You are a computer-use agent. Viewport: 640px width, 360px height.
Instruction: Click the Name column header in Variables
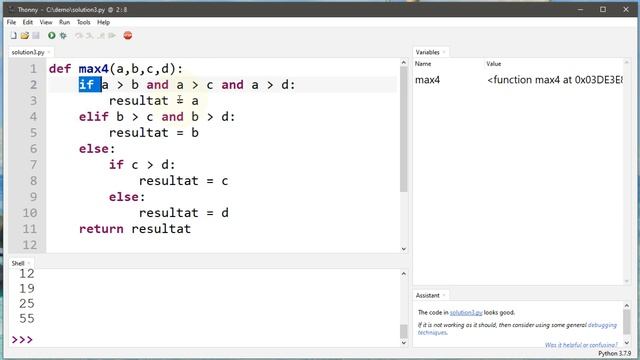(423, 64)
